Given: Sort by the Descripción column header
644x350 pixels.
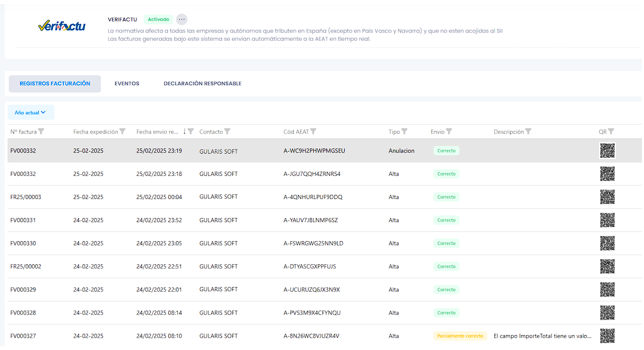Looking at the screenshot, I should coord(509,132).
